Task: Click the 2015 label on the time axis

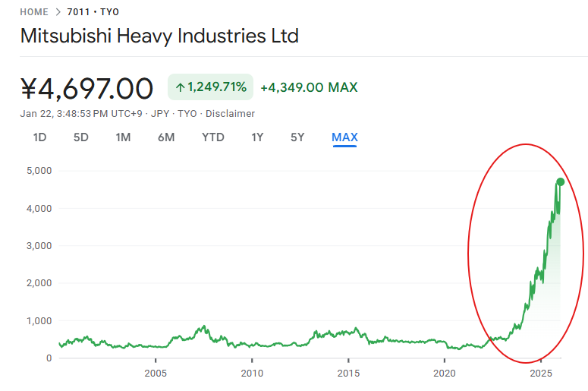Action: [x=348, y=373]
